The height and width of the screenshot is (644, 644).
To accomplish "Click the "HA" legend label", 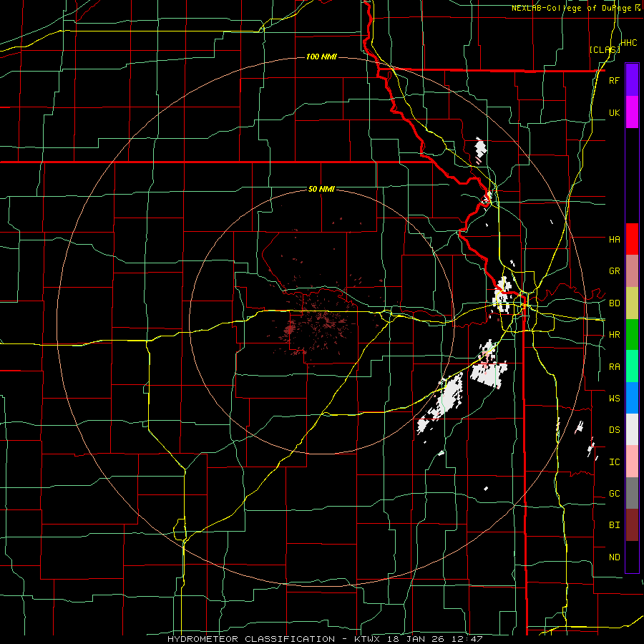I will click(x=614, y=239).
